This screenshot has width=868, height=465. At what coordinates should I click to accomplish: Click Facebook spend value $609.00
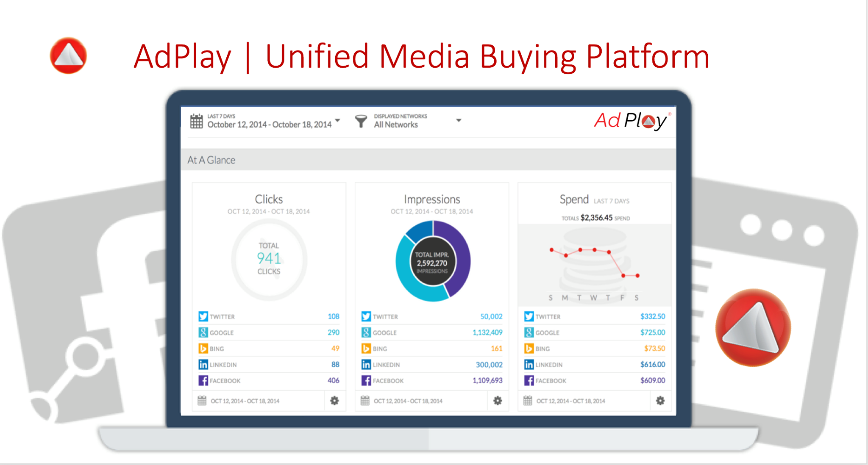(653, 380)
